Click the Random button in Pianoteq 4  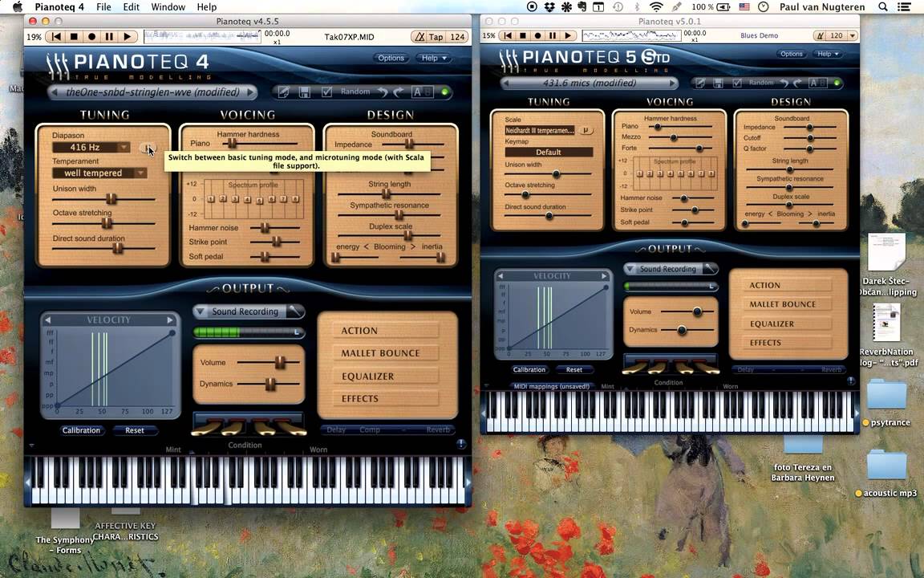(355, 92)
